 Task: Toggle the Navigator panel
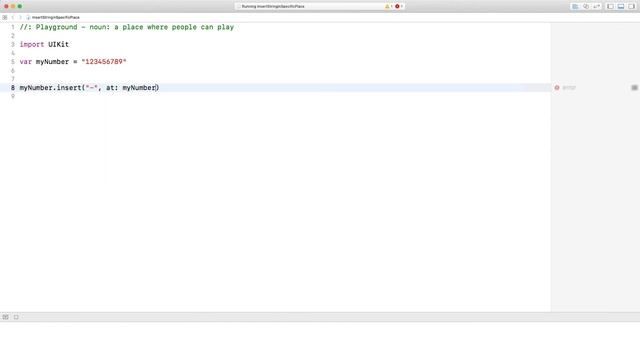[x=610, y=7]
